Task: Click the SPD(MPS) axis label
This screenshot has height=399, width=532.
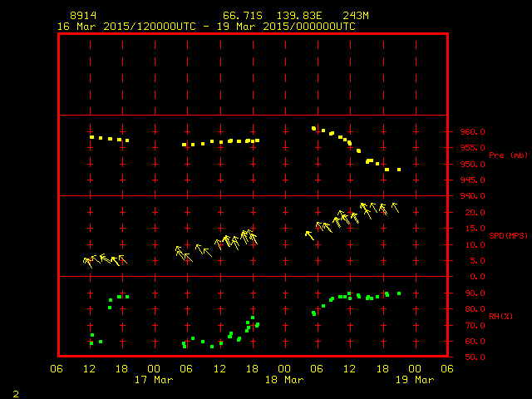Action: tap(508, 236)
